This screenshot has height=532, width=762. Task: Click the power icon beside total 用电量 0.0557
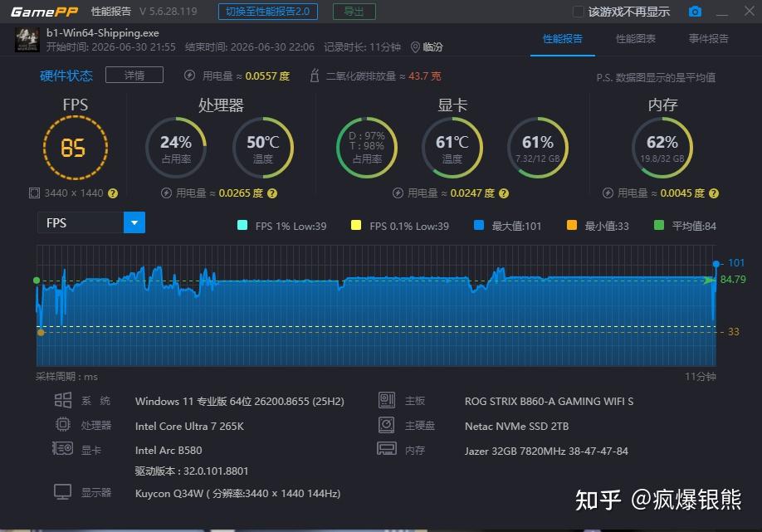click(x=189, y=76)
